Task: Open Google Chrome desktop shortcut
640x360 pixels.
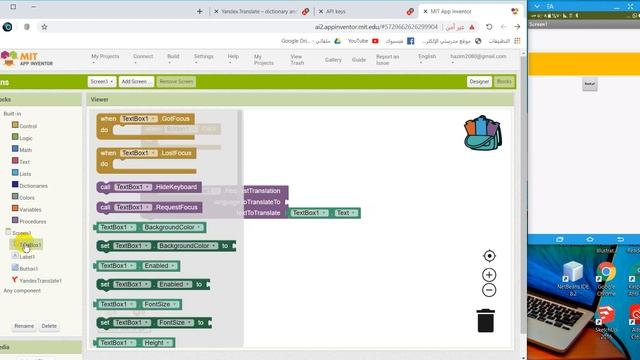Action: [x=606, y=279]
